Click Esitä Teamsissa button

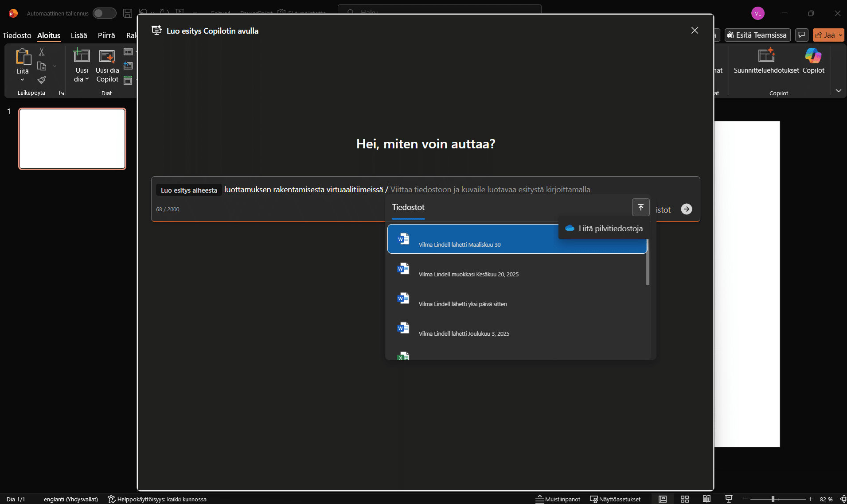tap(757, 35)
